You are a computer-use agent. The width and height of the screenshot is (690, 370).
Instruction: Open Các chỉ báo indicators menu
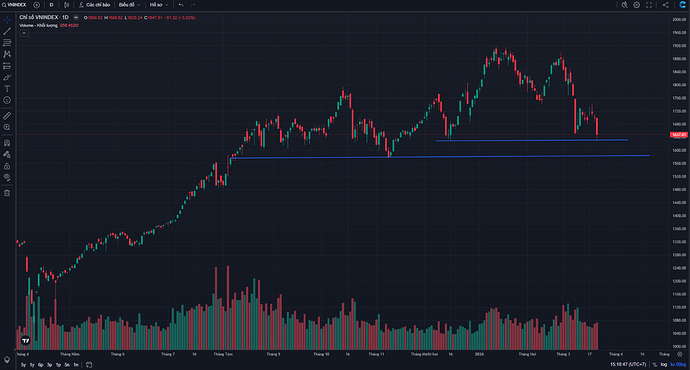pos(94,5)
